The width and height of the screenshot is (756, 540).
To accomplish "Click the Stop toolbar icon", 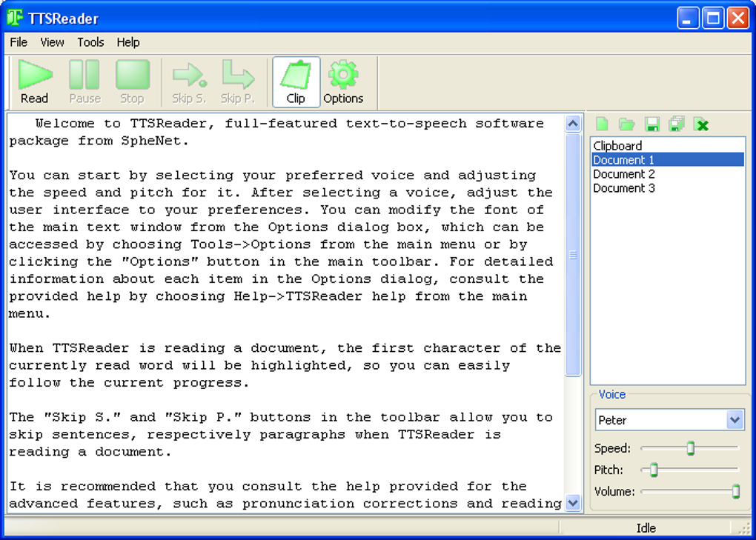I will [x=132, y=82].
